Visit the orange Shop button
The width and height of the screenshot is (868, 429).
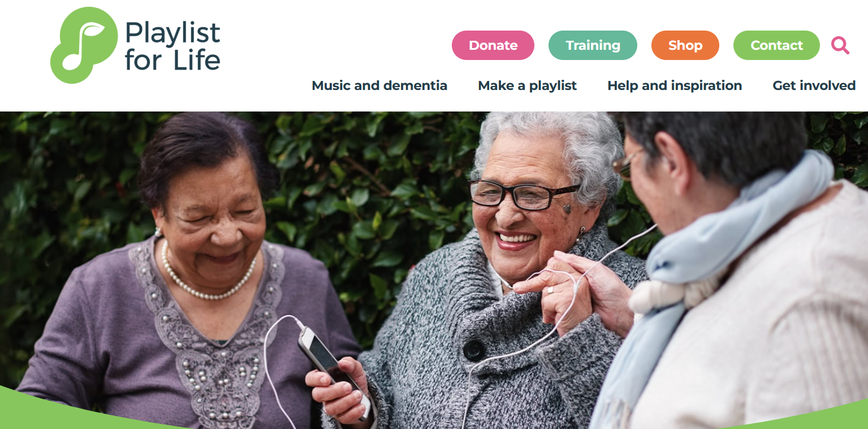coord(685,45)
